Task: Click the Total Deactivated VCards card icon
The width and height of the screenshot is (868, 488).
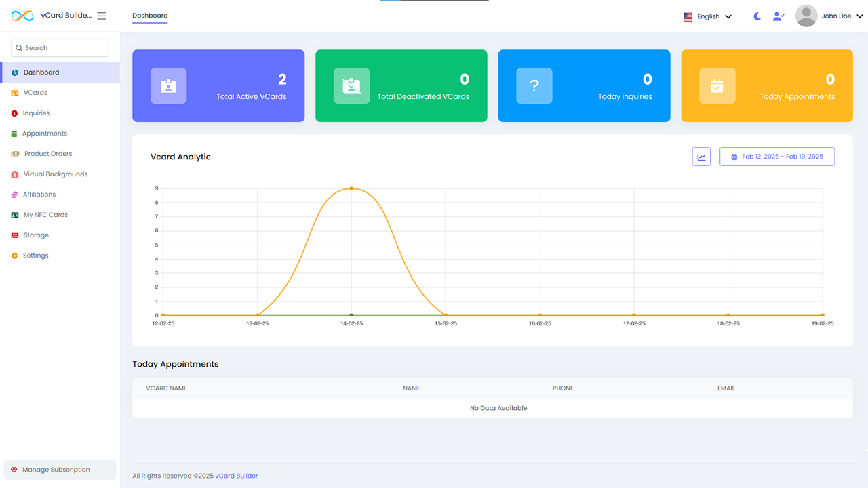Action: point(351,86)
